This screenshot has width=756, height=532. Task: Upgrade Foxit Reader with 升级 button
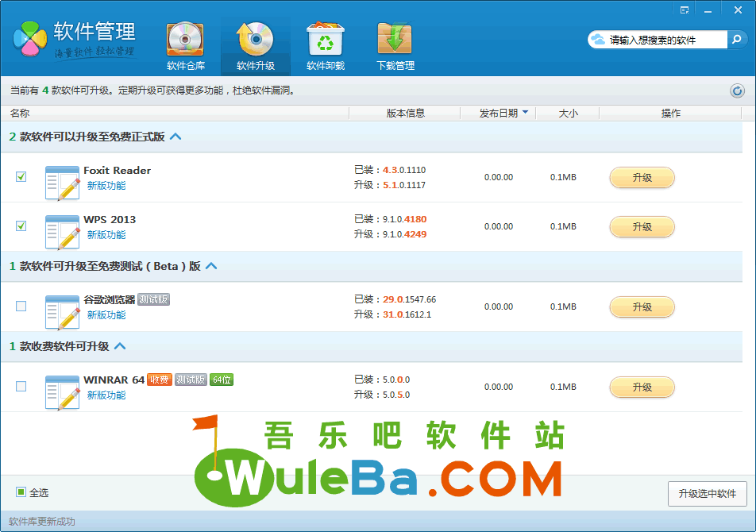click(x=642, y=178)
